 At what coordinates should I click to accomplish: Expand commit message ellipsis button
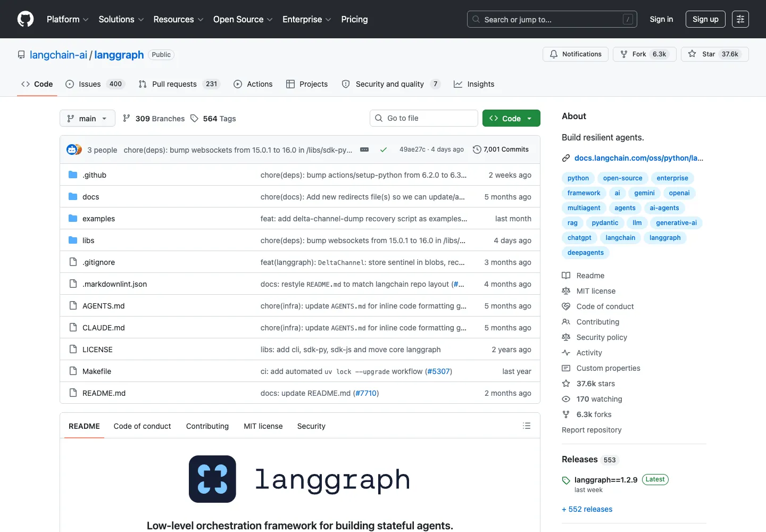pos(364,149)
